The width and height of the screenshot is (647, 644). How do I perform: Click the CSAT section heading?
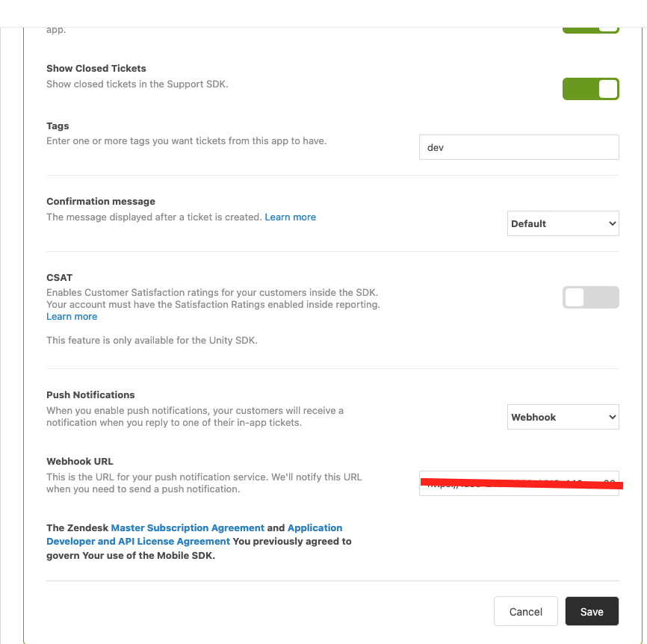pos(60,278)
